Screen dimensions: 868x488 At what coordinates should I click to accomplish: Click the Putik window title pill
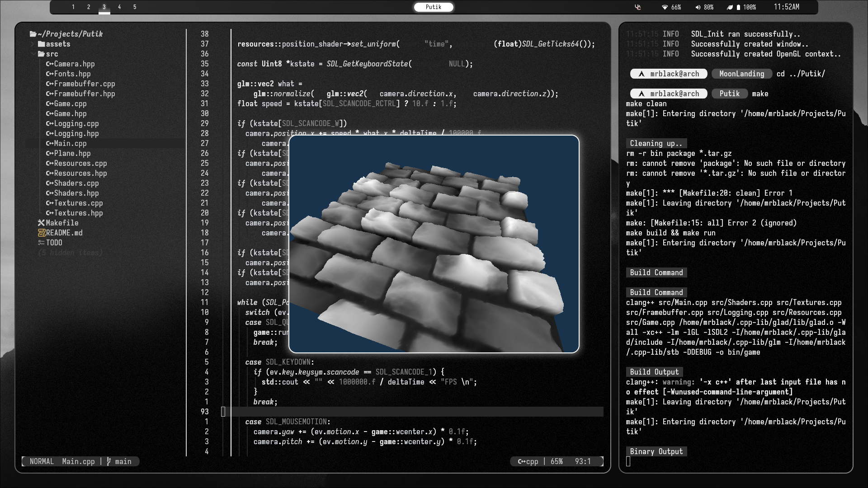(434, 7)
